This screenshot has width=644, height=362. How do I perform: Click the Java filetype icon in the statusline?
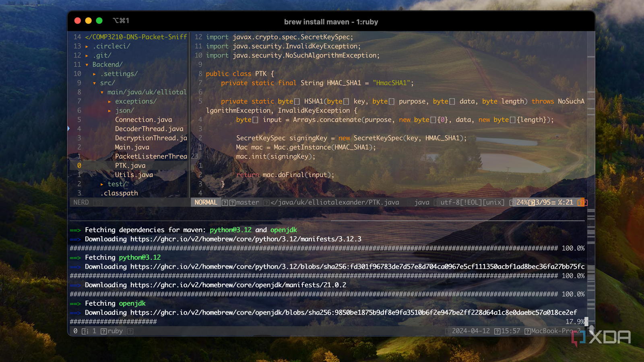coord(410,202)
